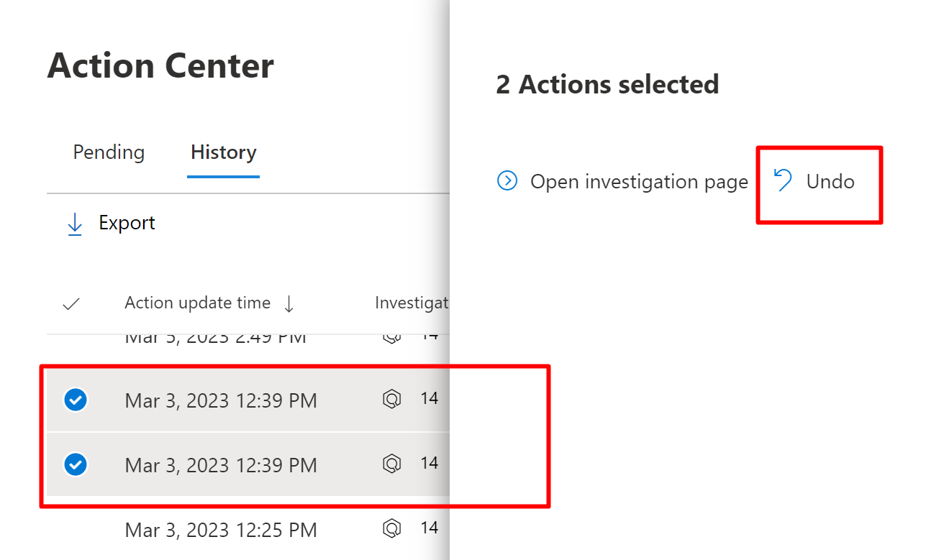Select the History tab

click(223, 152)
